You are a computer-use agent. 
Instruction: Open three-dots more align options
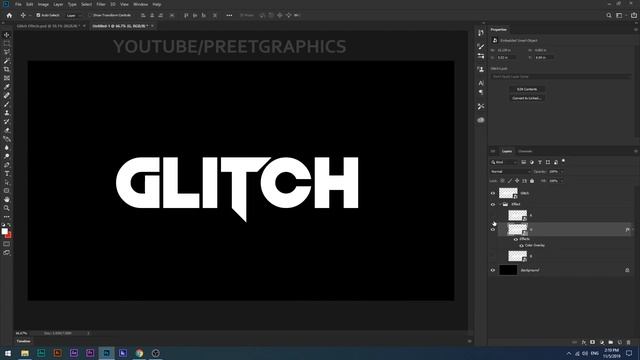pyautogui.click(x=229, y=15)
